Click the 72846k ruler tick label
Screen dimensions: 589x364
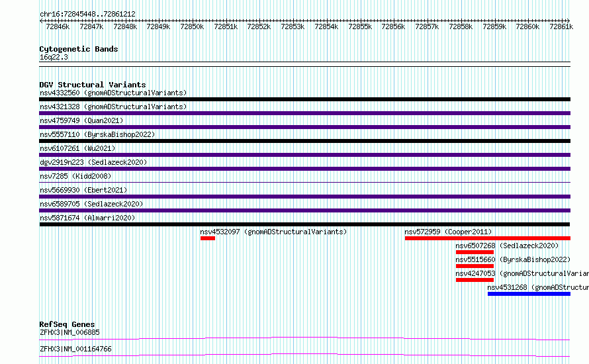click(x=58, y=26)
